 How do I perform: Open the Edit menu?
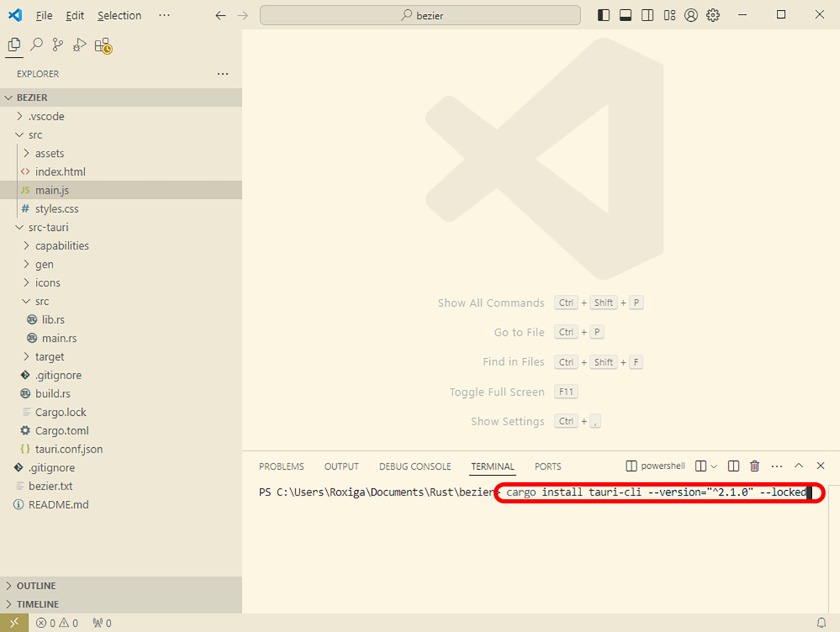[75, 15]
